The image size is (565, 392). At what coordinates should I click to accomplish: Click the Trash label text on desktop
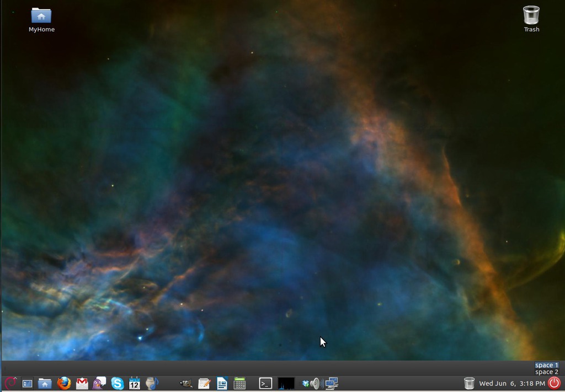pyautogui.click(x=531, y=30)
